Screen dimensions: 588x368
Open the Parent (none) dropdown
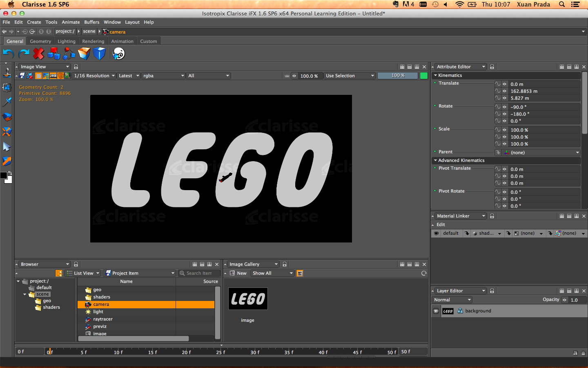542,153
